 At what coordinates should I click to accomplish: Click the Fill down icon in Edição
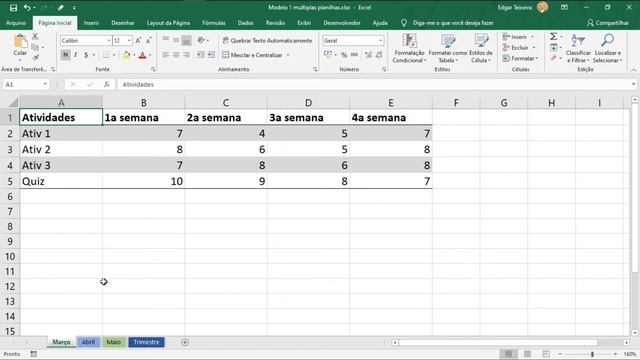click(554, 48)
